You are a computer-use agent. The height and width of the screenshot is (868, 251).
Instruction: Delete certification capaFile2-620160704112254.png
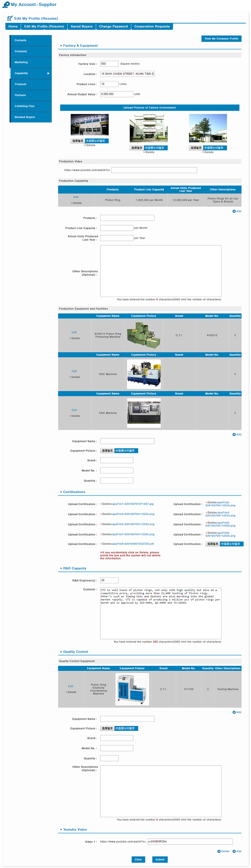tap(211, 502)
